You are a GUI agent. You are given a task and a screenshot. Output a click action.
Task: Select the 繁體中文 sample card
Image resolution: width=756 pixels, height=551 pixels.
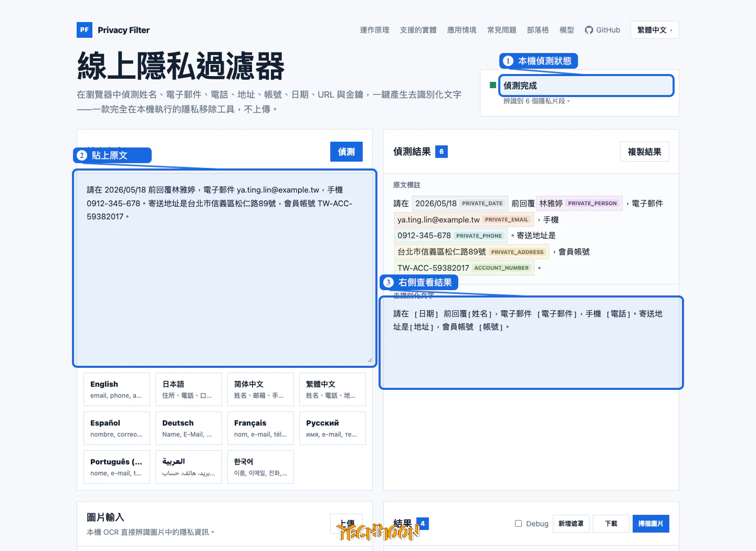pos(332,389)
